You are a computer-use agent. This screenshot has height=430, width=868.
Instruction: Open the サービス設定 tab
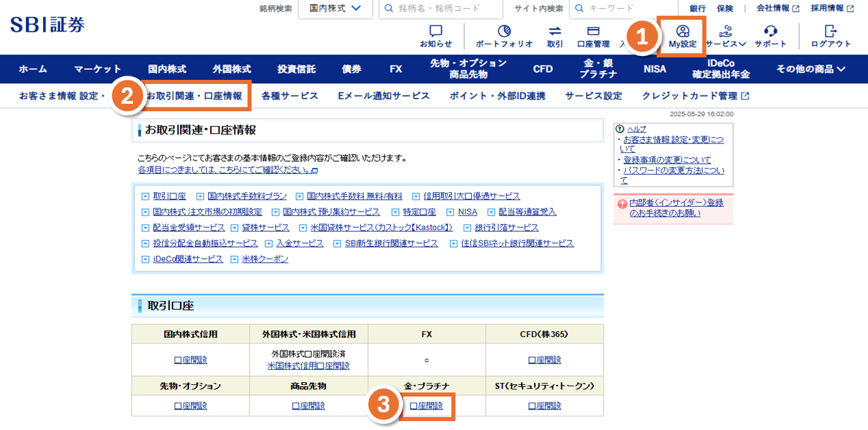pos(594,96)
